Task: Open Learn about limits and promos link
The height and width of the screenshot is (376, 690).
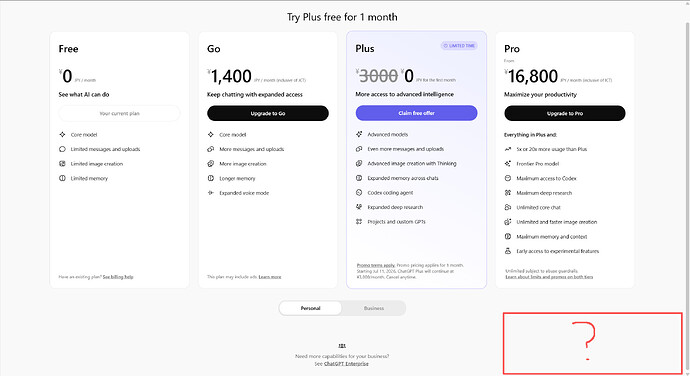Action: [x=549, y=277]
